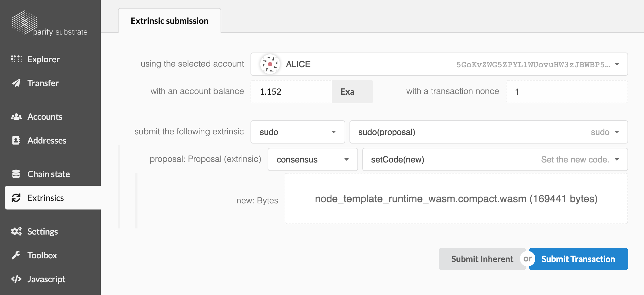Click the Chain state database icon

[x=16, y=174]
